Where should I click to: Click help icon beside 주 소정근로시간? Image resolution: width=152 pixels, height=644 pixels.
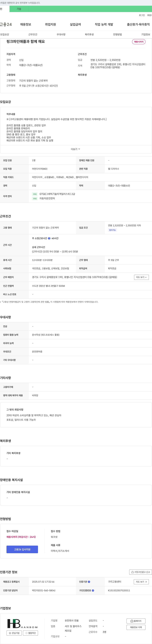[49, 238]
